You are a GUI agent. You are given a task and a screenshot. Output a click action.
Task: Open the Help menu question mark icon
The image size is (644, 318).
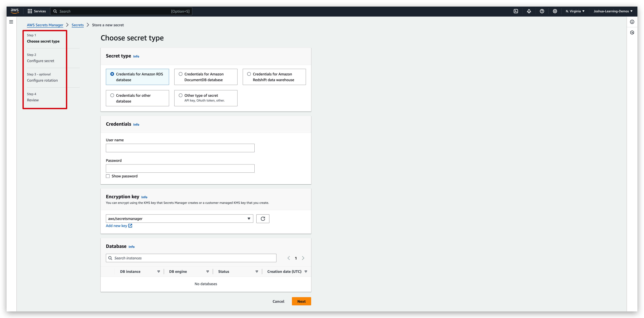pos(542,11)
